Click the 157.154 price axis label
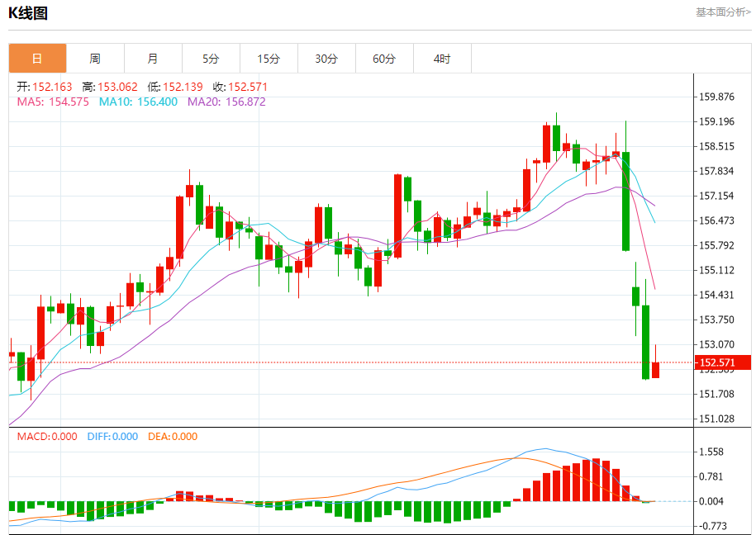Screen dimensions: 756x535 717,196
